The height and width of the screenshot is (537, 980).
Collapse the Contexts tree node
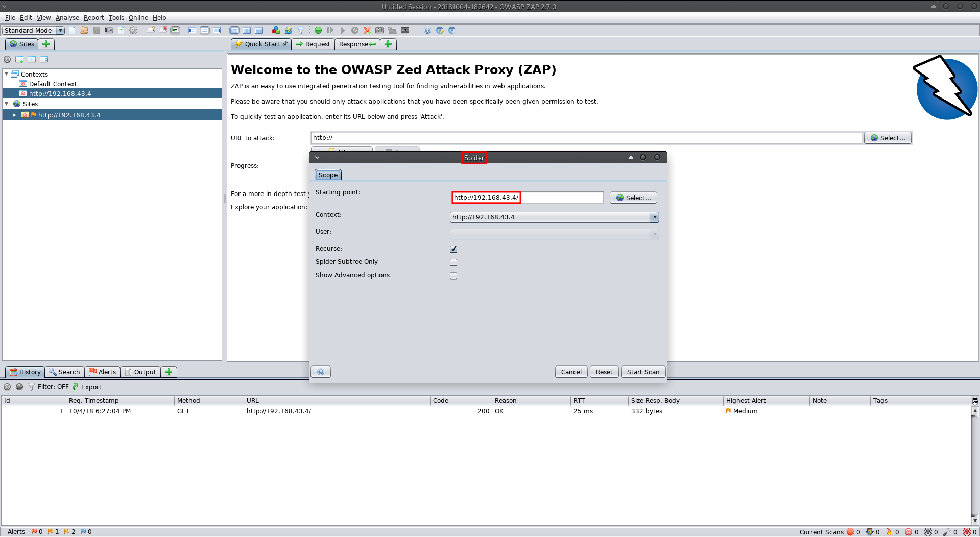pos(7,74)
